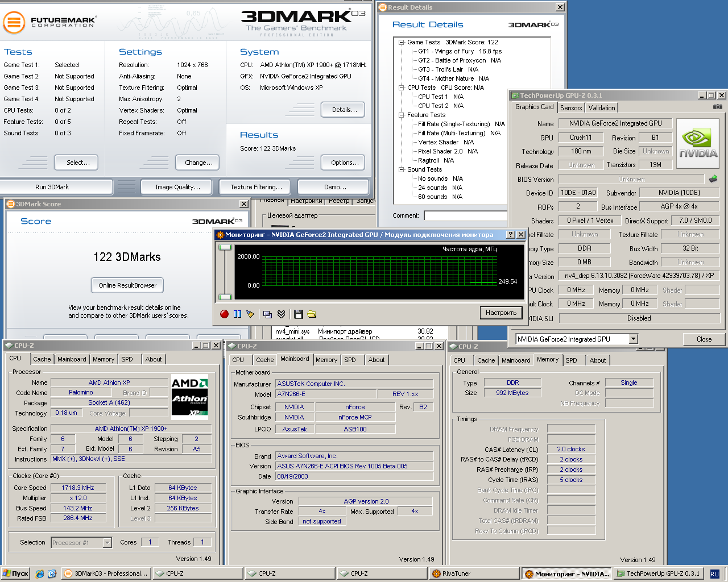728x582 pixels.
Task: Click Run 3DMark button
Action: 56,187
